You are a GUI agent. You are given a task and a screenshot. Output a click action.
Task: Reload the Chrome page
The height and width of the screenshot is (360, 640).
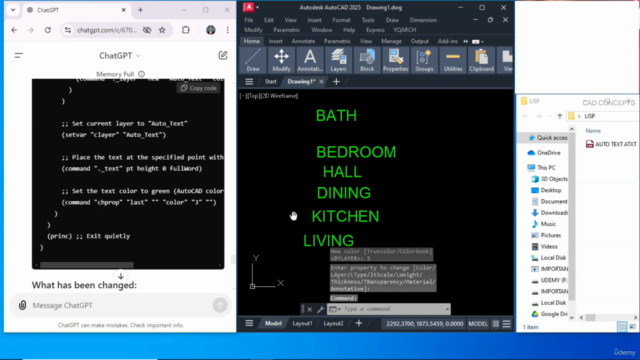[48, 30]
